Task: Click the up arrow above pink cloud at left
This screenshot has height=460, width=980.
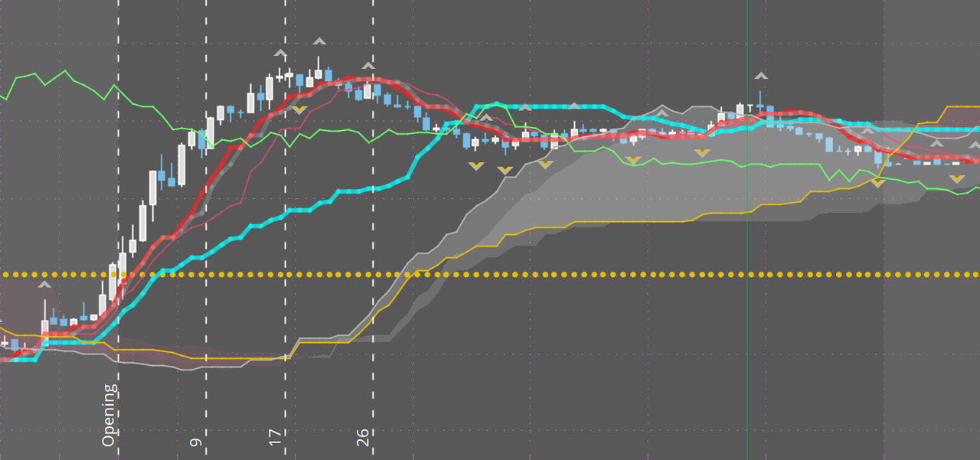Action: (44, 285)
